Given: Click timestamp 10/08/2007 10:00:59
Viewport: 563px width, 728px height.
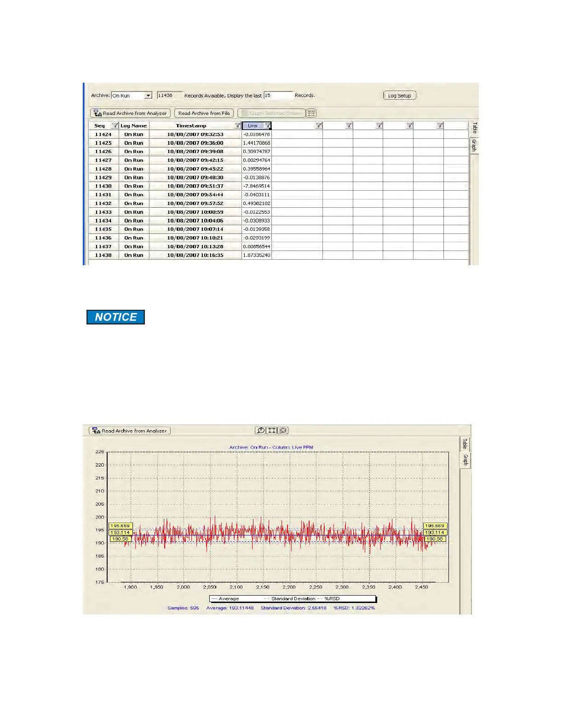Looking at the screenshot, I should coord(195,212).
